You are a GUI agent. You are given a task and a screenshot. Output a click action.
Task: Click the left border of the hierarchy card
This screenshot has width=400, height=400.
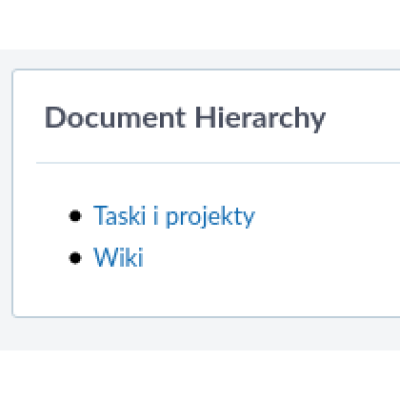(x=12, y=193)
